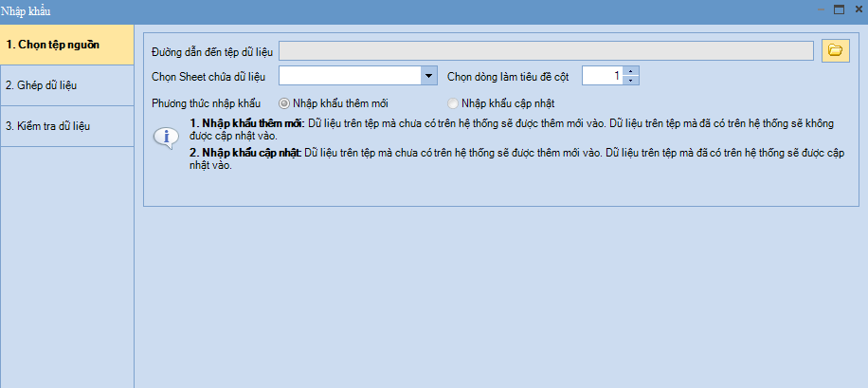
Task: Click the '1. Nhập khẩu thêm mới:' bold note text
Action: (x=247, y=123)
